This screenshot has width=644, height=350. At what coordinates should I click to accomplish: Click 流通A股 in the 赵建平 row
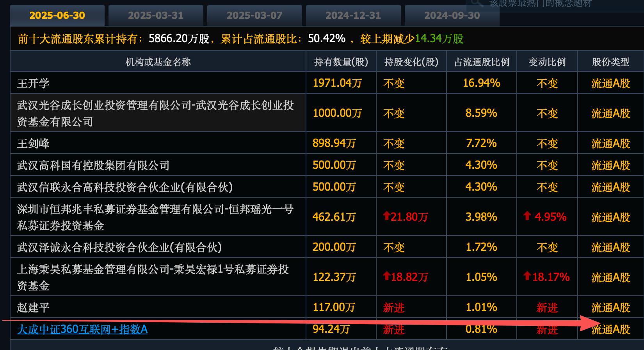pos(611,307)
